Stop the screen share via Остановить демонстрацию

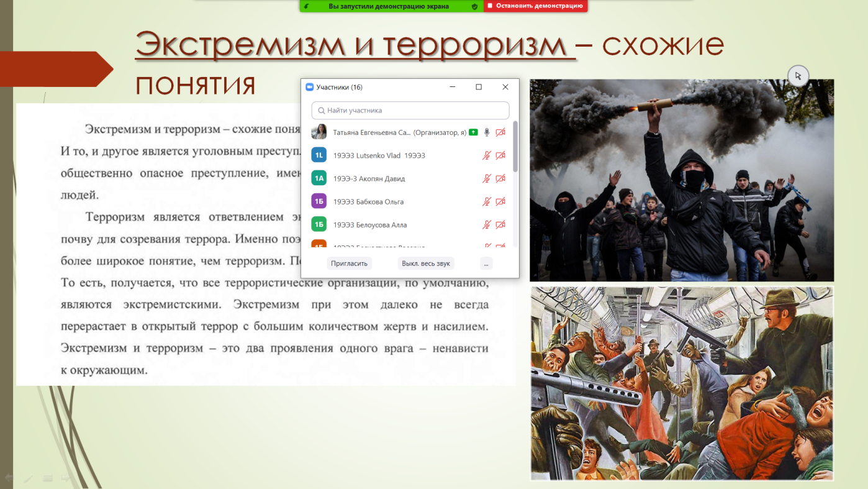pyautogui.click(x=535, y=6)
